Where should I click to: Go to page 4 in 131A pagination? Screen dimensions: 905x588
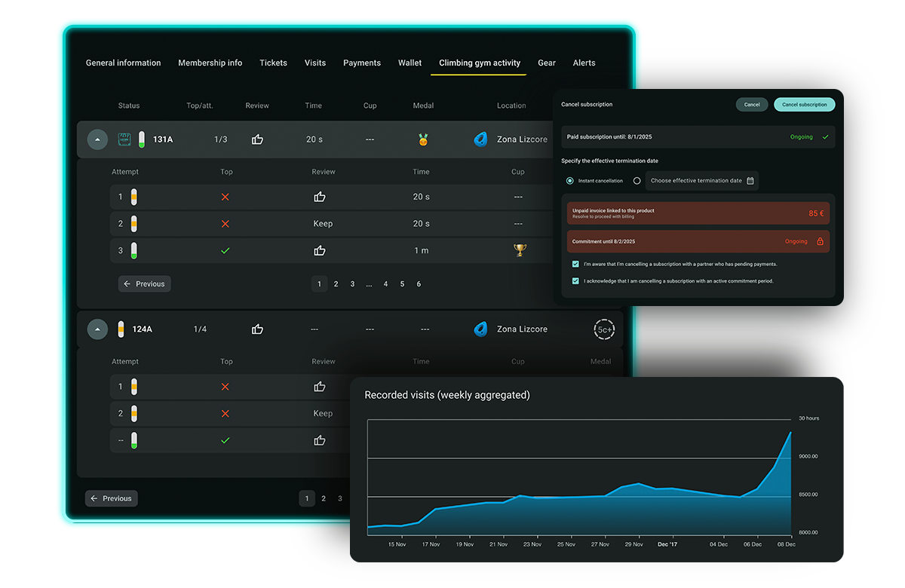[385, 284]
